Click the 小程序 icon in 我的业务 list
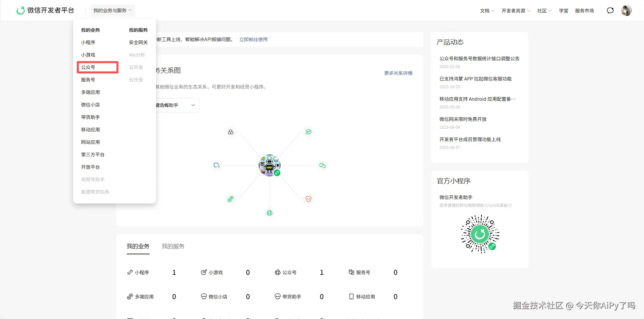This screenshot has width=644, height=319. 130,272
